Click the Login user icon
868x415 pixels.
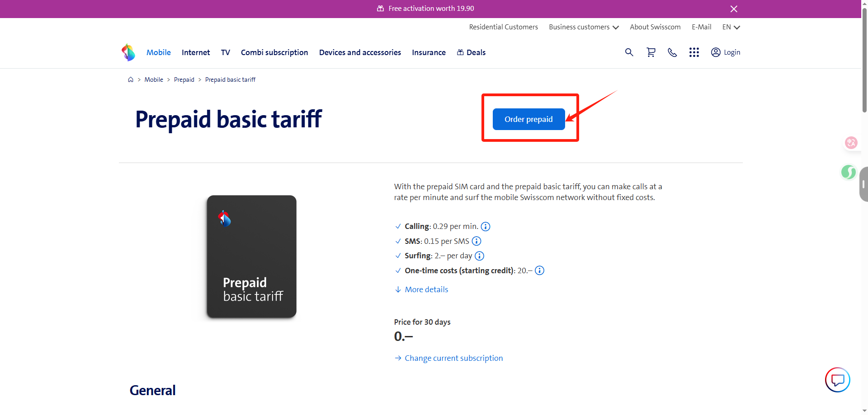[x=716, y=52]
